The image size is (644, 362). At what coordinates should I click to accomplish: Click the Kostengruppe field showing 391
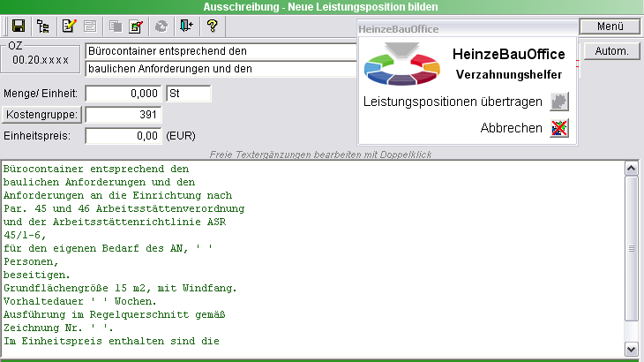coord(124,115)
